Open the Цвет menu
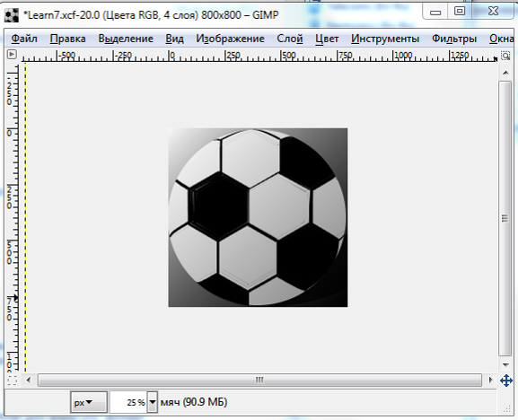 tap(327, 39)
